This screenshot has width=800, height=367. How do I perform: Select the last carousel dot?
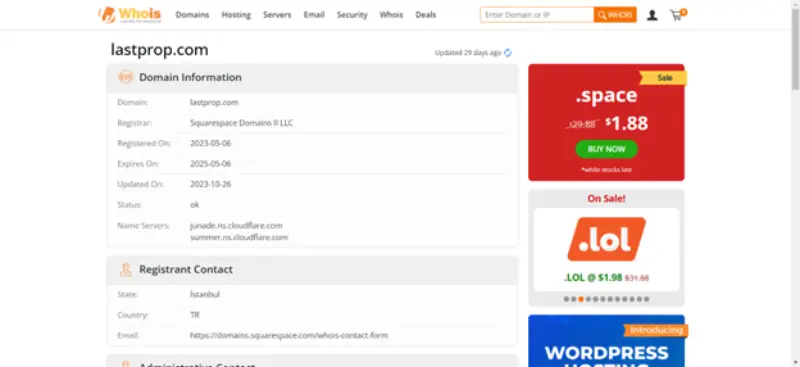(x=647, y=299)
